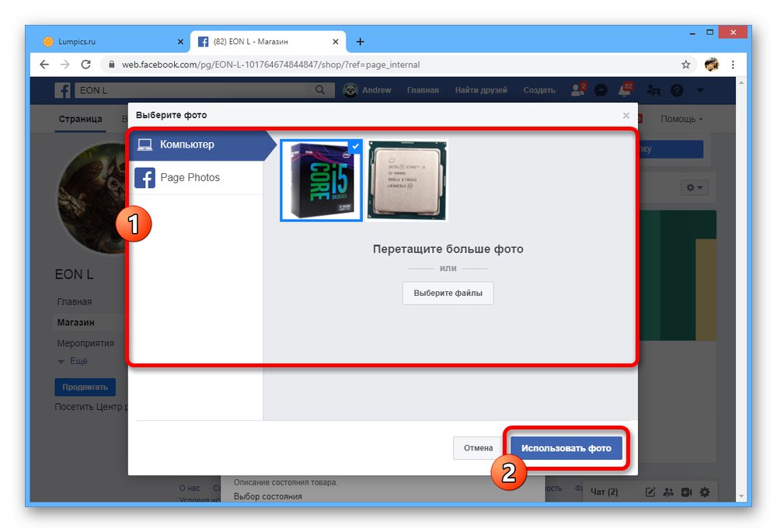Screen dimensions: 777x532
Task: Reload the page
Action: 85,64
